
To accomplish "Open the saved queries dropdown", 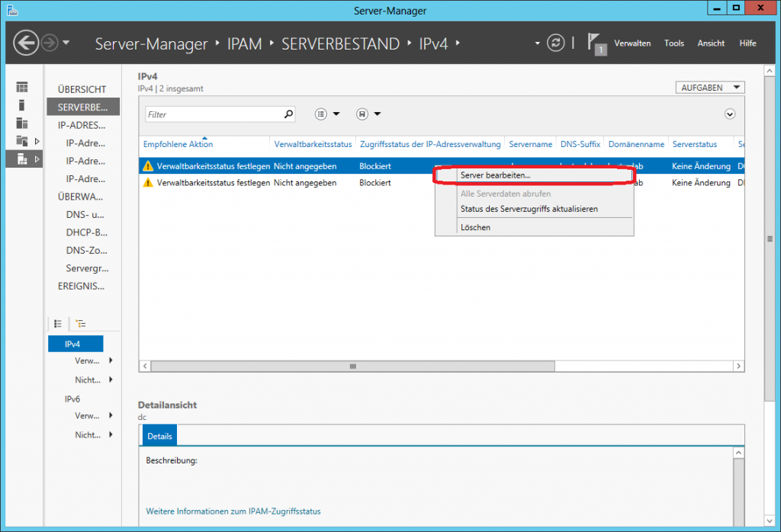I will 368,114.
